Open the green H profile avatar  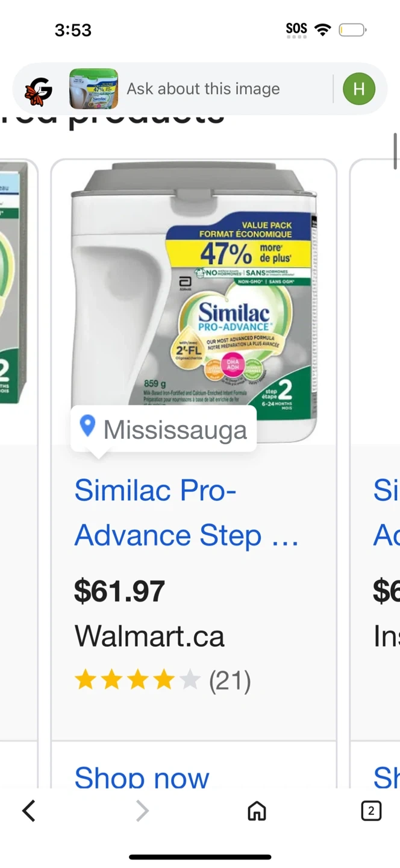358,89
